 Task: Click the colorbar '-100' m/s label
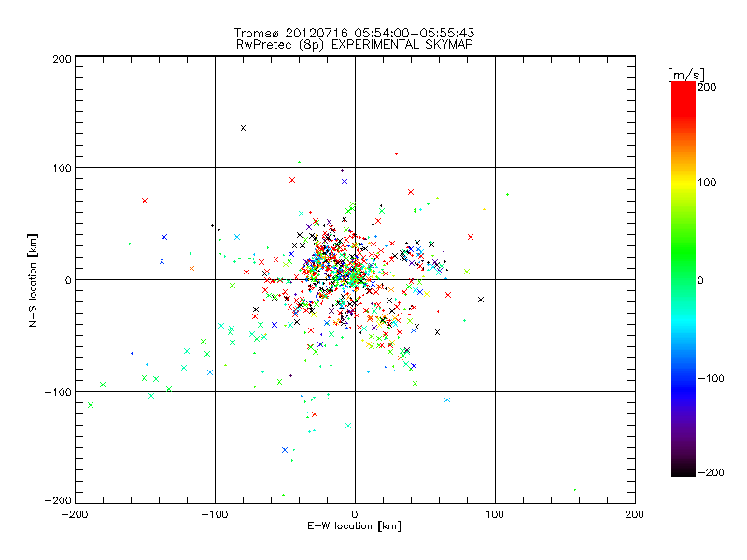[711, 378]
